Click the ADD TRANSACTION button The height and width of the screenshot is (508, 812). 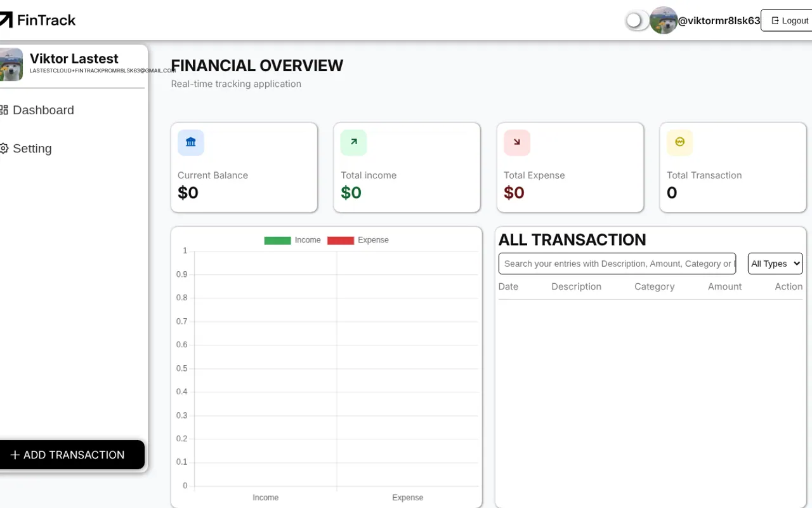(71, 455)
